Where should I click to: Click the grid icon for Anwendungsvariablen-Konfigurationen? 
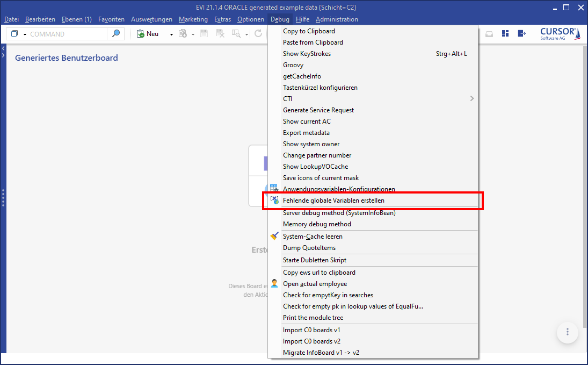pos(274,189)
